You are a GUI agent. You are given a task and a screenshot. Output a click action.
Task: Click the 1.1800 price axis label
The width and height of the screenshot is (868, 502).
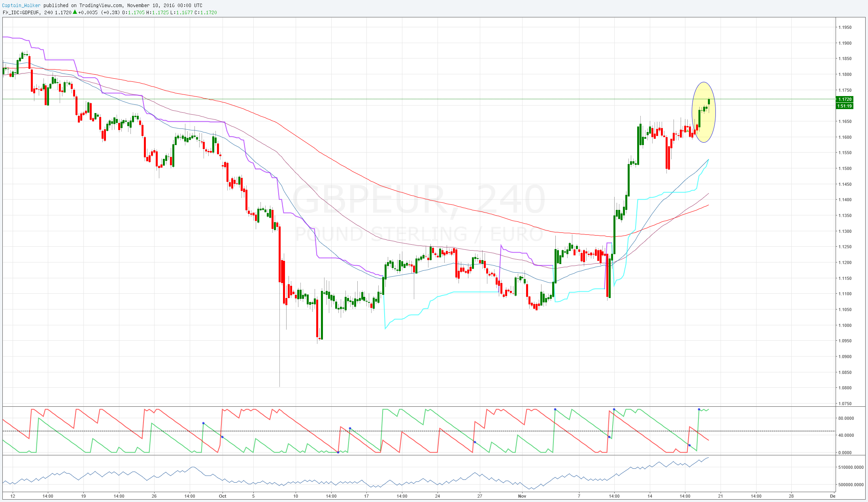[845, 74]
